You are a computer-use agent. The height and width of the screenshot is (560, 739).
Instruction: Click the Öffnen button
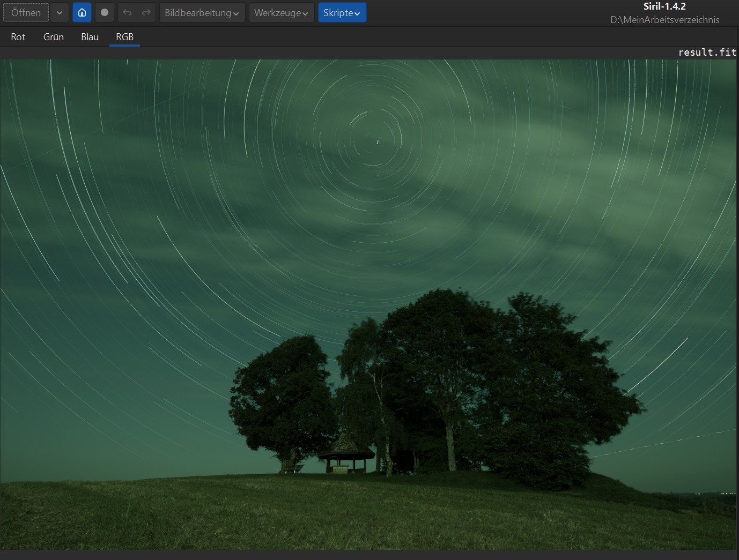tap(26, 12)
